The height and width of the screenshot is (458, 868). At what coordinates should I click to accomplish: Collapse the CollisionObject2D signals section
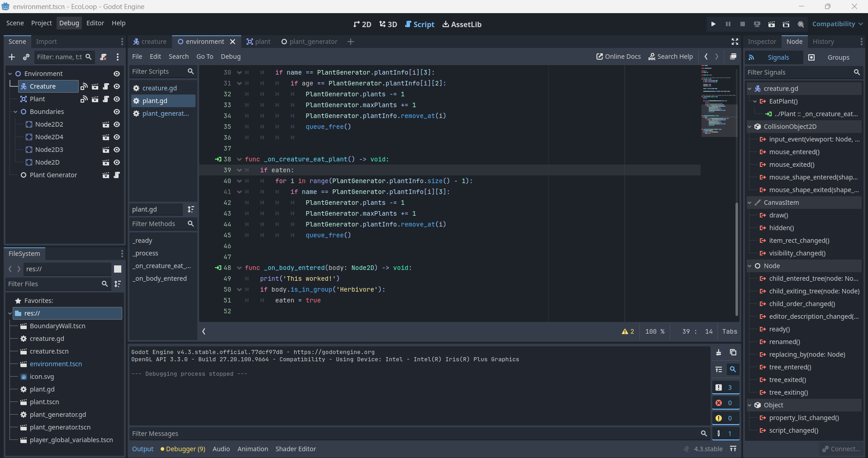point(750,127)
